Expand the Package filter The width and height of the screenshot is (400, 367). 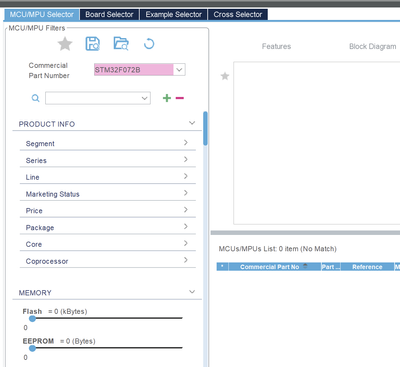(108, 227)
